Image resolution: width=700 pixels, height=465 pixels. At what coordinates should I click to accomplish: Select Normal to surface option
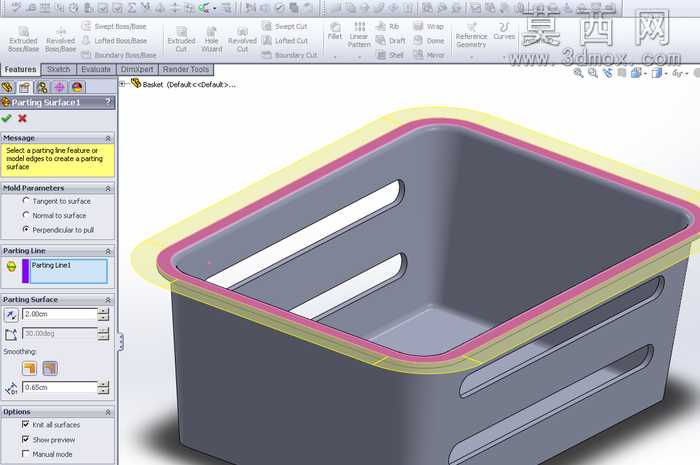26,215
